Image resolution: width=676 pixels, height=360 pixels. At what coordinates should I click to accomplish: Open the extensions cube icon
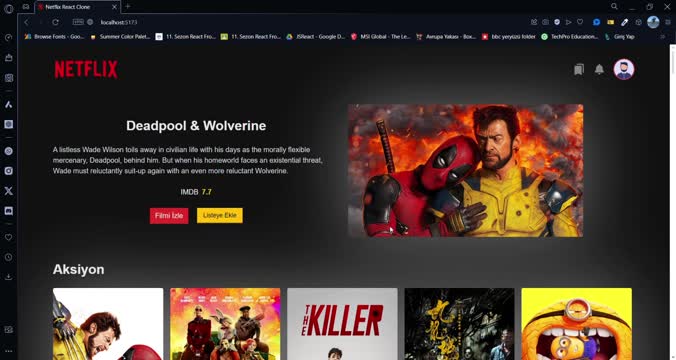pyautogui.click(x=638, y=22)
